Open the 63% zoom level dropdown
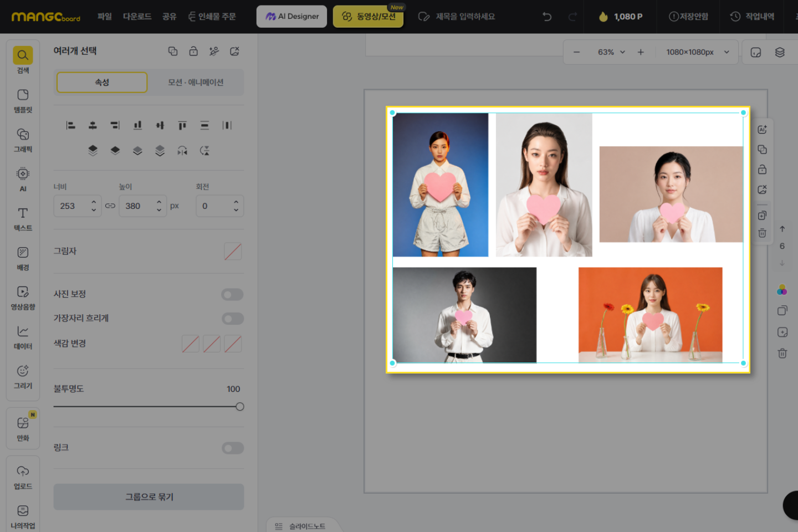 [611, 52]
